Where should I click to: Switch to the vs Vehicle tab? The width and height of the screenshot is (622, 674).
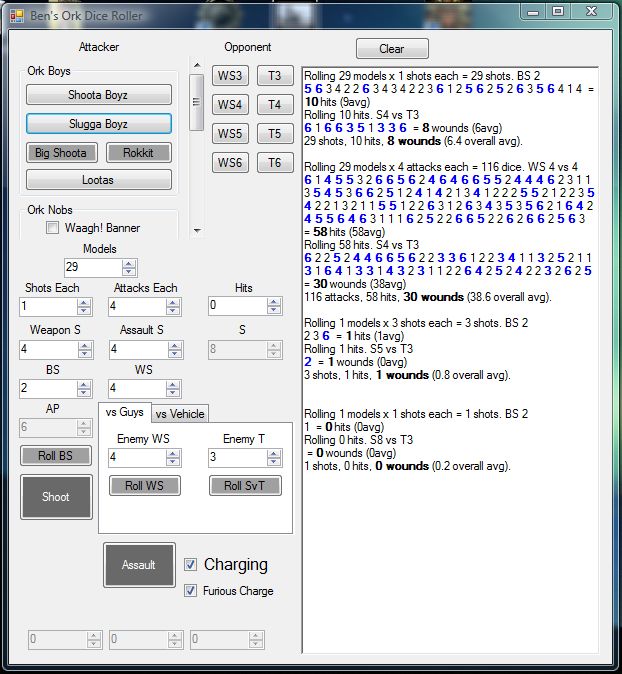click(180, 414)
